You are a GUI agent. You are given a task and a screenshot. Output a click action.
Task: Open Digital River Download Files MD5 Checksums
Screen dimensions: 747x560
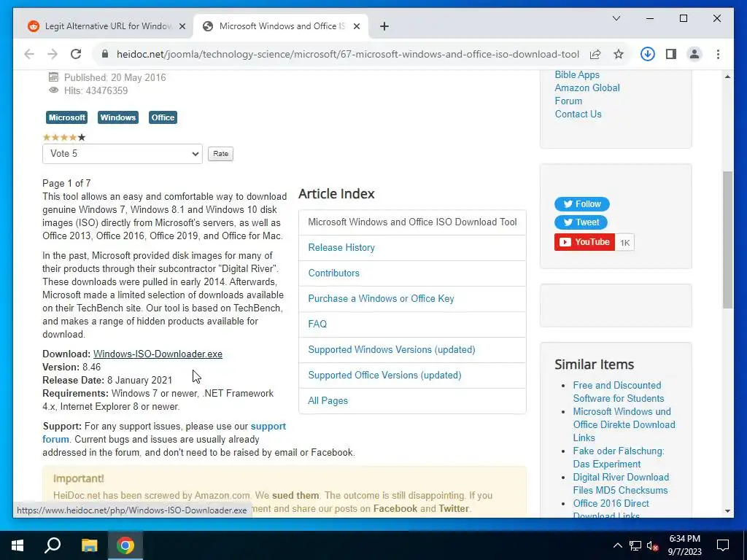coord(621,484)
